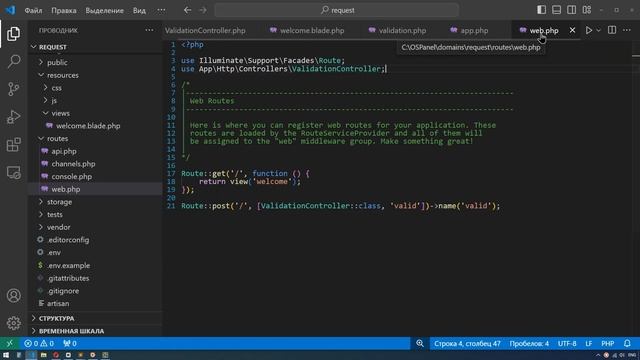The image size is (640, 360).
Task: Show more menu items ellipsis
Action: click(161, 10)
